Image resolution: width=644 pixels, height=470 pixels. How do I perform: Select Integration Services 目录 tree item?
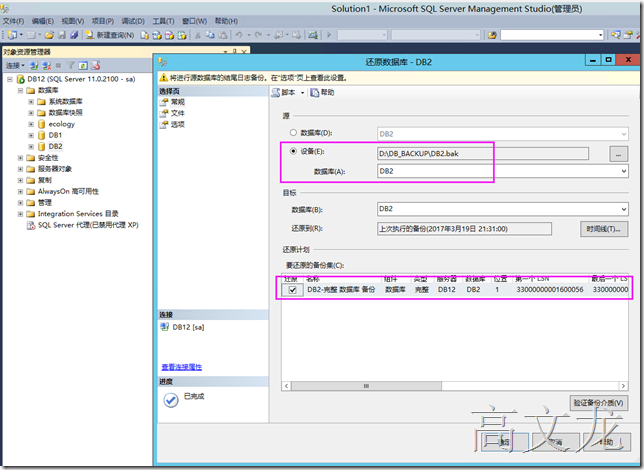coord(78,214)
